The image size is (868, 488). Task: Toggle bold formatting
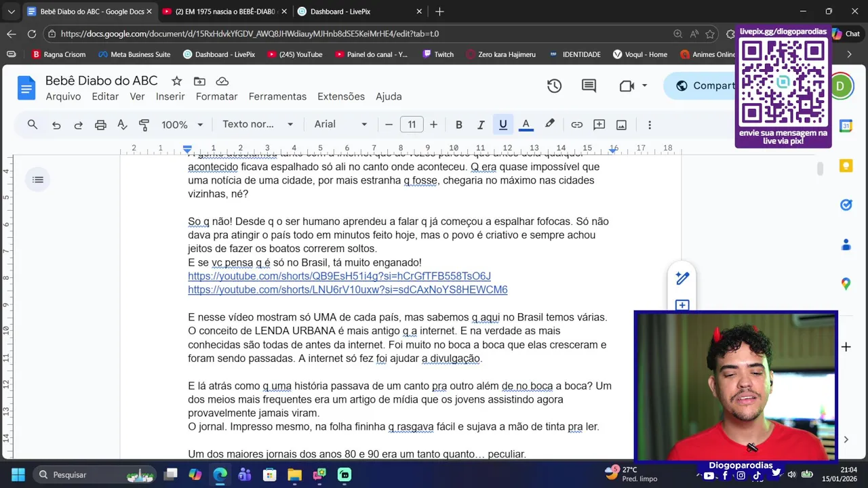459,125
